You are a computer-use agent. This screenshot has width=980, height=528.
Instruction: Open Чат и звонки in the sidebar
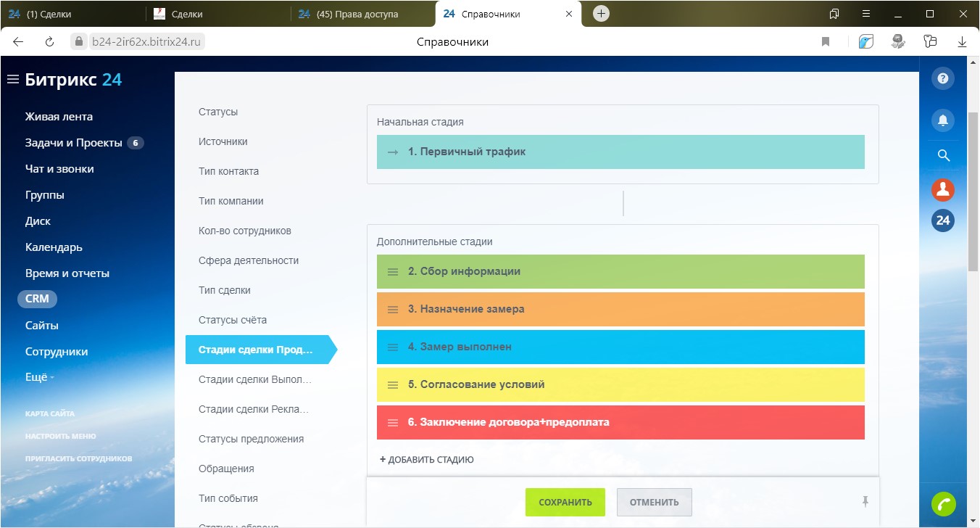point(59,169)
